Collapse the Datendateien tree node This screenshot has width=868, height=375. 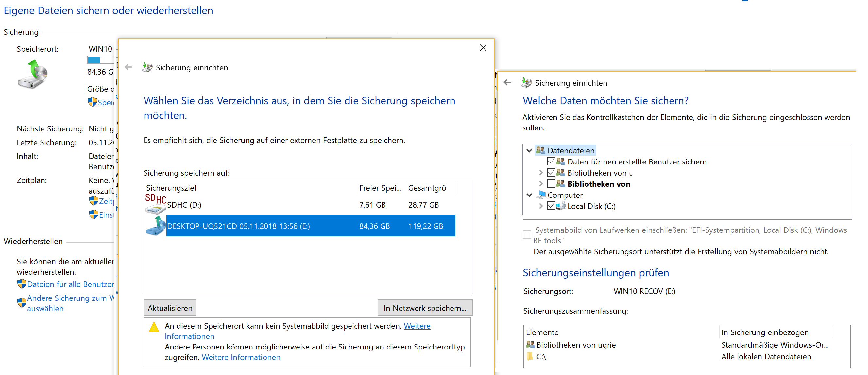[529, 151]
